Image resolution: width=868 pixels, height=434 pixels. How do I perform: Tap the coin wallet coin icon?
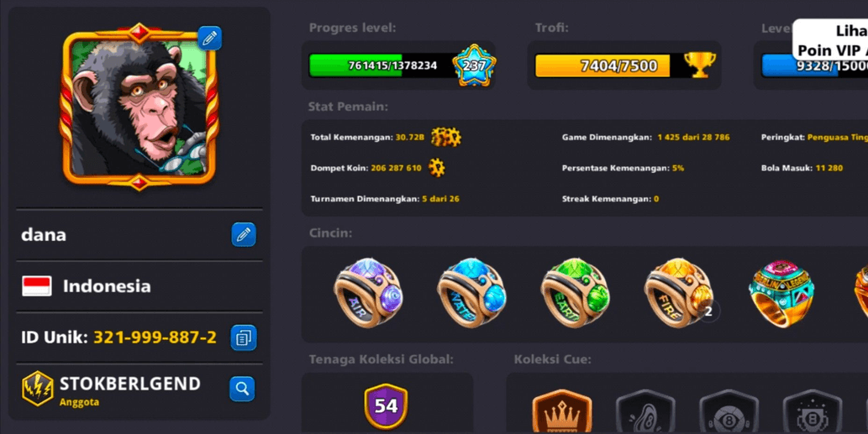tap(437, 168)
